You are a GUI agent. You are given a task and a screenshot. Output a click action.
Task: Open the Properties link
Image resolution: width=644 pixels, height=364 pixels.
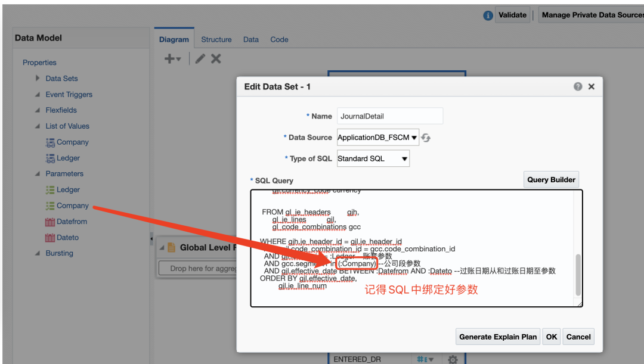(39, 63)
